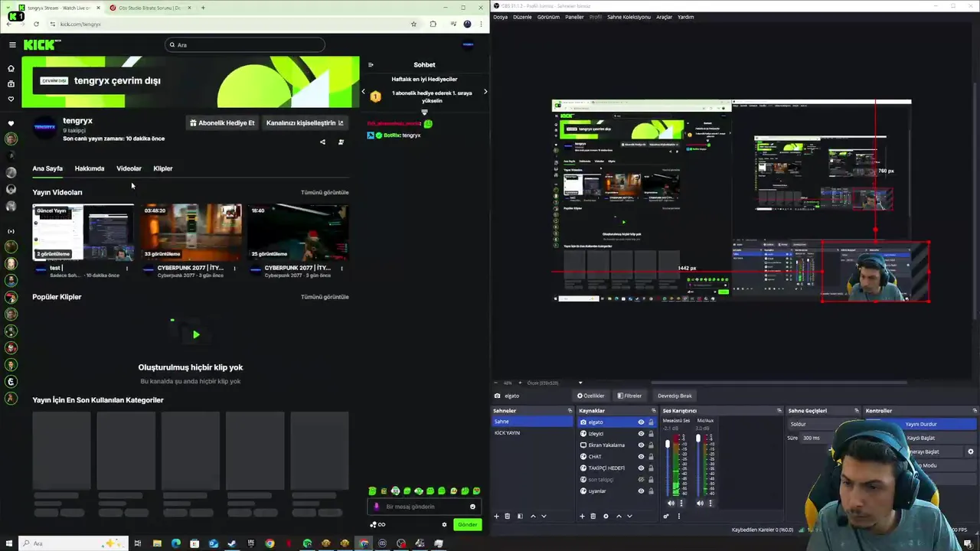
Task: Share the tengryx channel via share icon
Action: tap(322, 142)
